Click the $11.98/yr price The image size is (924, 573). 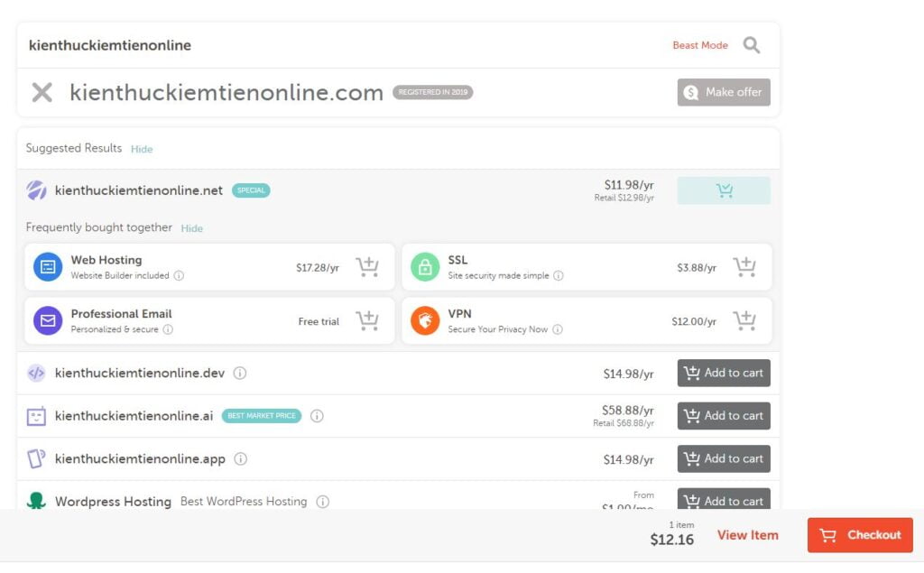coord(629,185)
